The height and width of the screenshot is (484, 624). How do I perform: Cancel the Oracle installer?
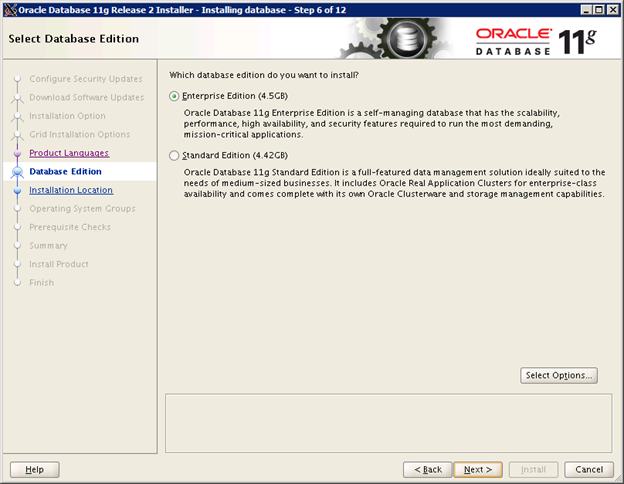589,470
